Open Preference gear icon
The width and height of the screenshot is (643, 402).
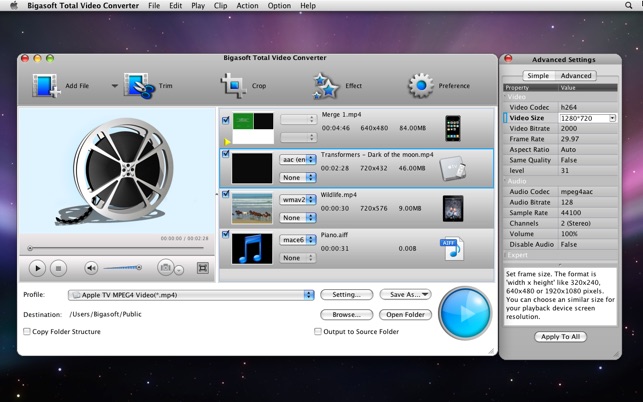420,86
